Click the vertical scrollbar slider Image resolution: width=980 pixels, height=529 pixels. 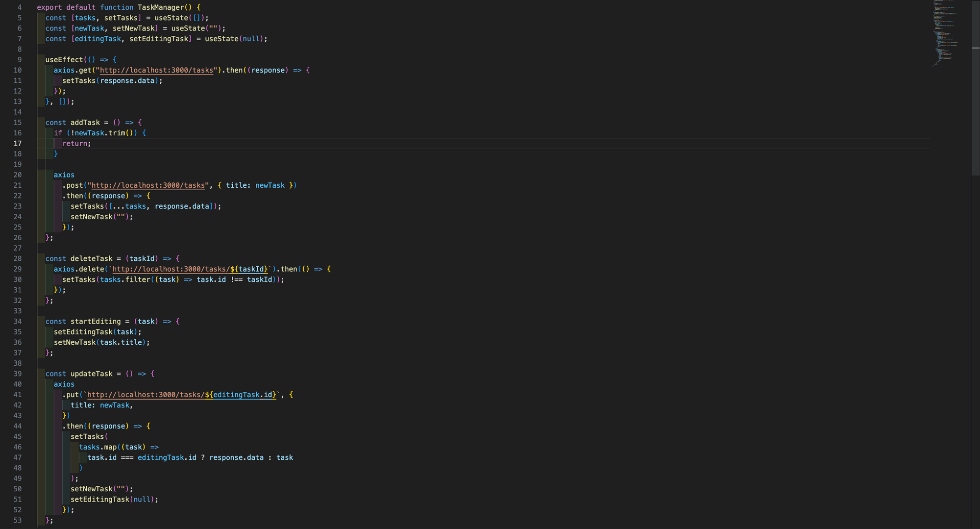pyautogui.click(x=975, y=88)
